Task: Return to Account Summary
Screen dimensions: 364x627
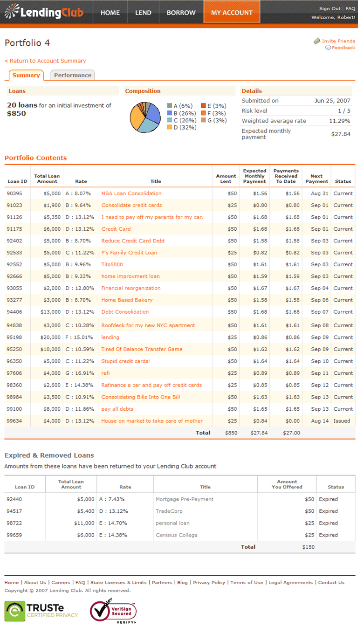Action: click(45, 61)
